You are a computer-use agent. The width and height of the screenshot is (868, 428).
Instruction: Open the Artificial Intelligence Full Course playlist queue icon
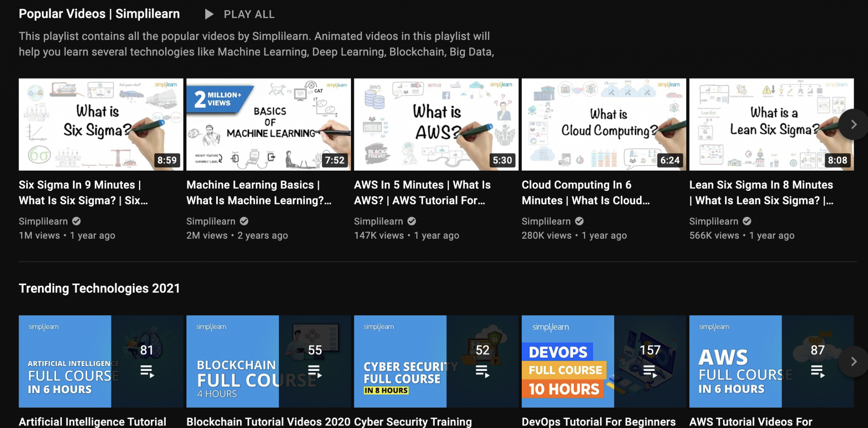point(147,372)
